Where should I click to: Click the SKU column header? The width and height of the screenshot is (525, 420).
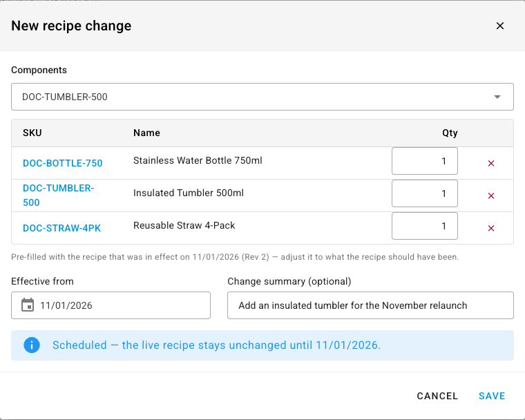(x=32, y=133)
